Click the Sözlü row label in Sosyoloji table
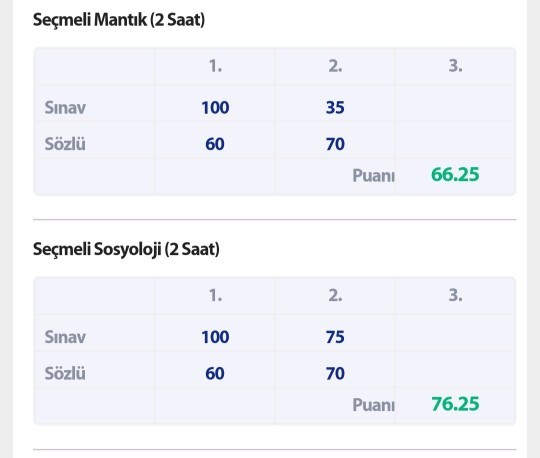 pos(65,373)
